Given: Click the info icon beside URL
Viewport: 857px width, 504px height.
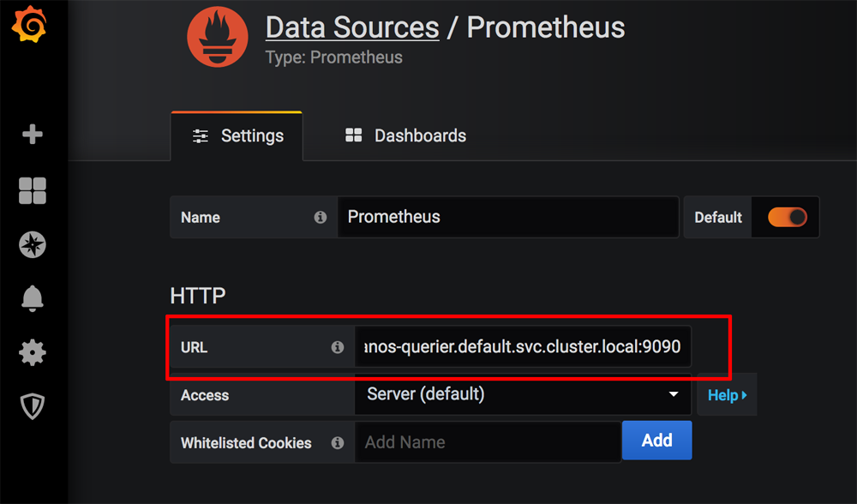Looking at the screenshot, I should 338,348.
